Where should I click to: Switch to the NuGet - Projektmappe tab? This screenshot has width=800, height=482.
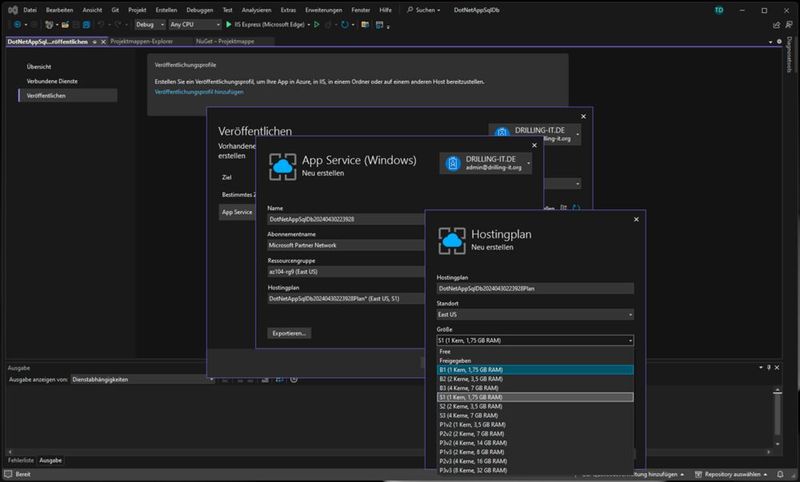click(x=225, y=42)
